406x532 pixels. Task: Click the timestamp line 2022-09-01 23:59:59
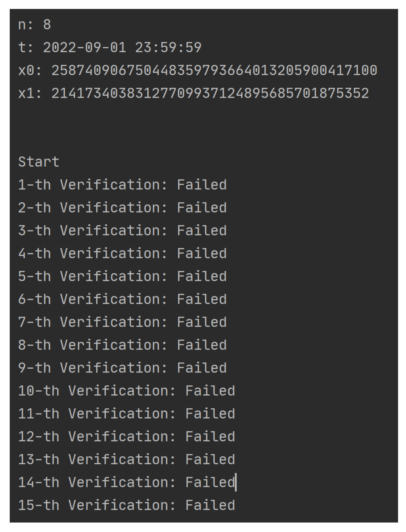pyautogui.click(x=110, y=48)
